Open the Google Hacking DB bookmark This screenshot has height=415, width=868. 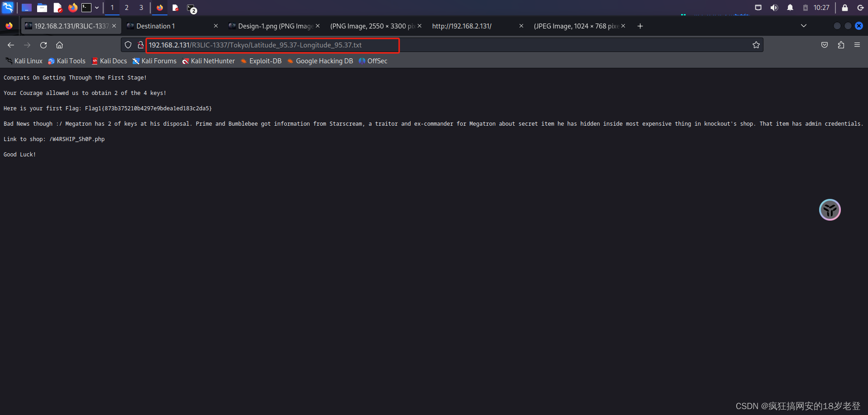pyautogui.click(x=320, y=61)
